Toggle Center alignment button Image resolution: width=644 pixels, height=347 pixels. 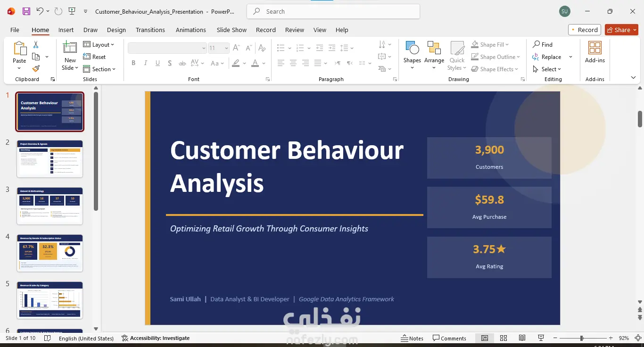[293, 63]
